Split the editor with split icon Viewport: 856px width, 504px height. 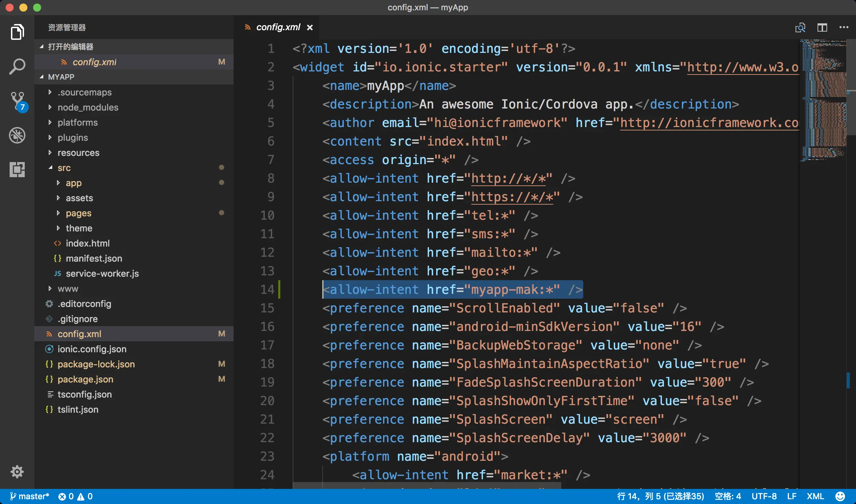coord(822,27)
